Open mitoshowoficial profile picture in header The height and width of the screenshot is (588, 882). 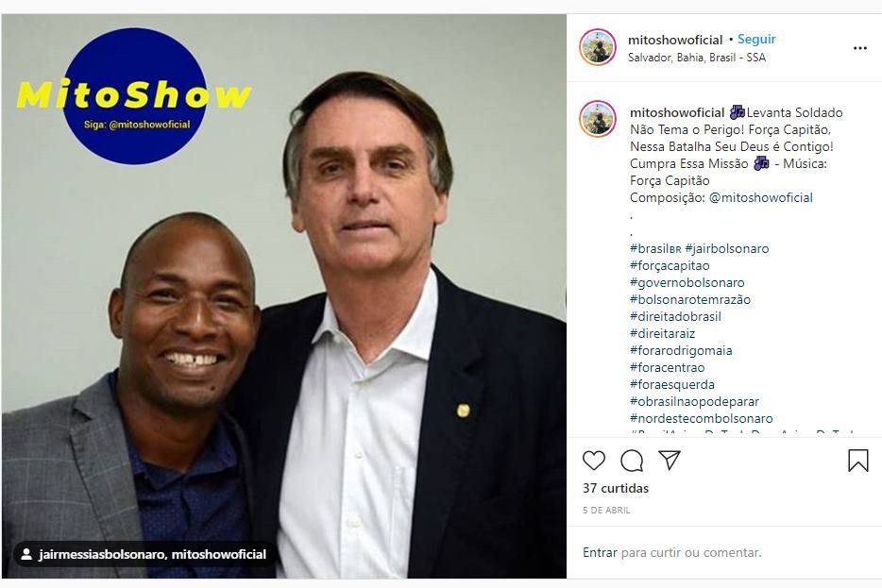pyautogui.click(x=598, y=47)
